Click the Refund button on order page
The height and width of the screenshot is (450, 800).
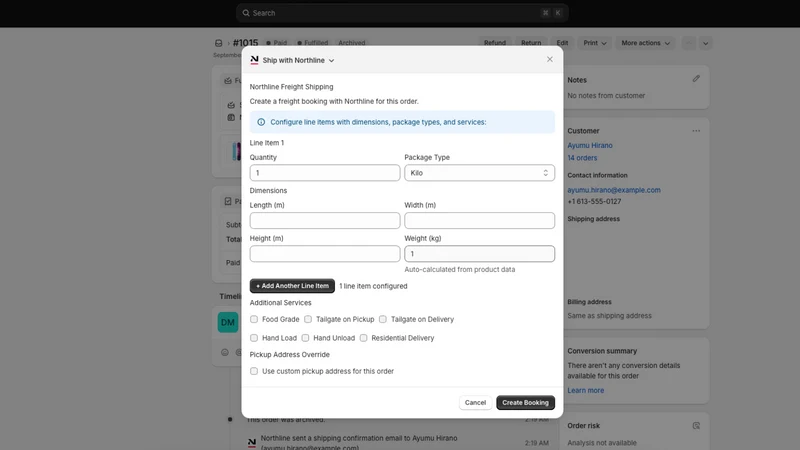tap(494, 43)
